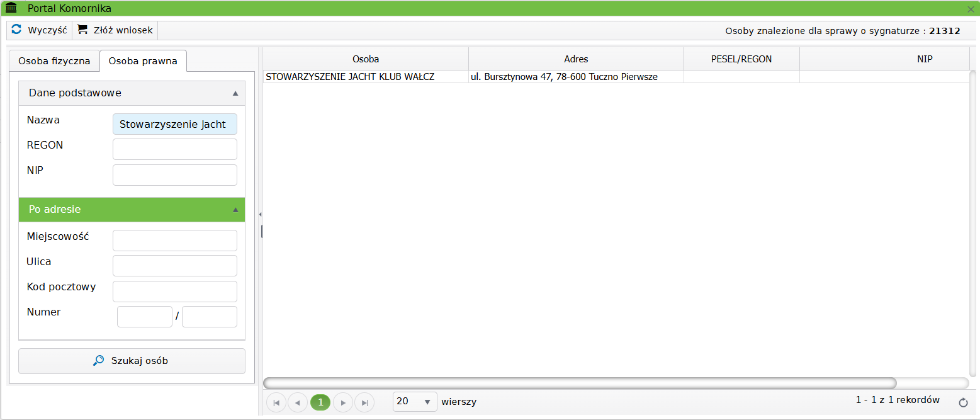Click the Złóż wniosek cart icon
Image resolution: width=980 pixels, height=420 pixels.
(x=82, y=30)
